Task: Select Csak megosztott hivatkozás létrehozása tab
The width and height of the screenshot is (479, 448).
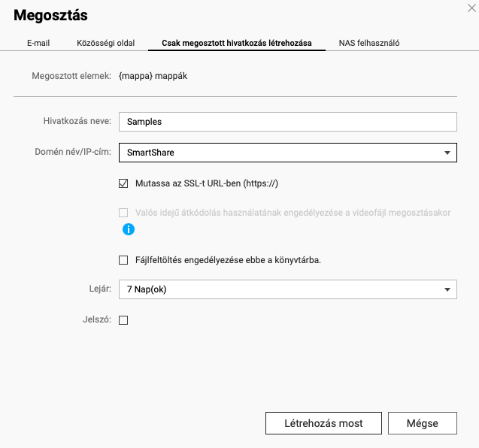Action: 237,43
